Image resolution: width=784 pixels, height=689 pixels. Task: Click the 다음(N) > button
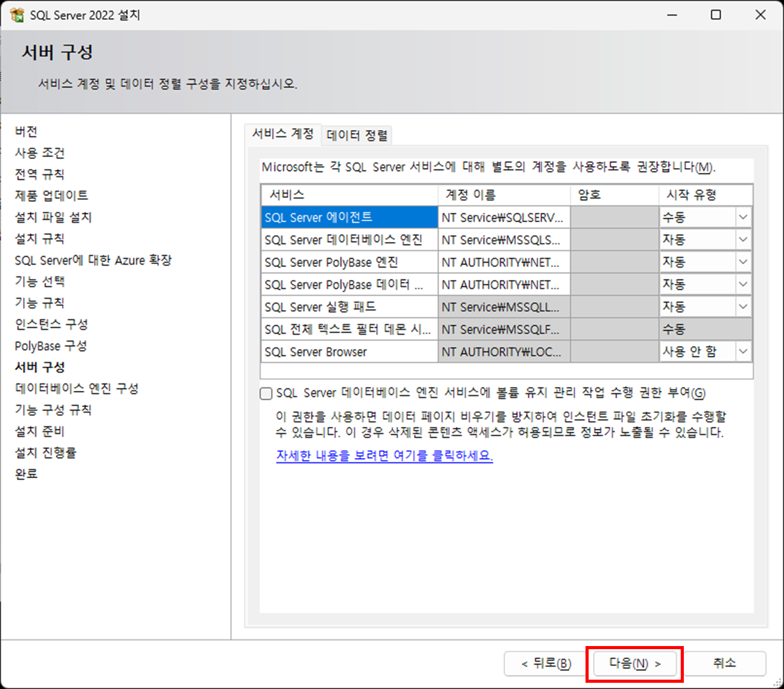[x=635, y=663]
